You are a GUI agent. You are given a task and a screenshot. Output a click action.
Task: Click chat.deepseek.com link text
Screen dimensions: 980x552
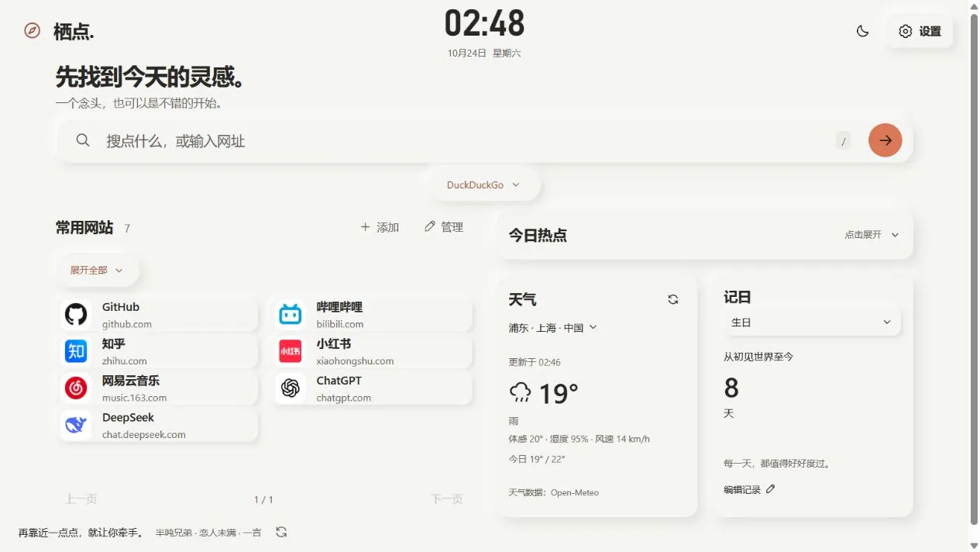click(144, 434)
